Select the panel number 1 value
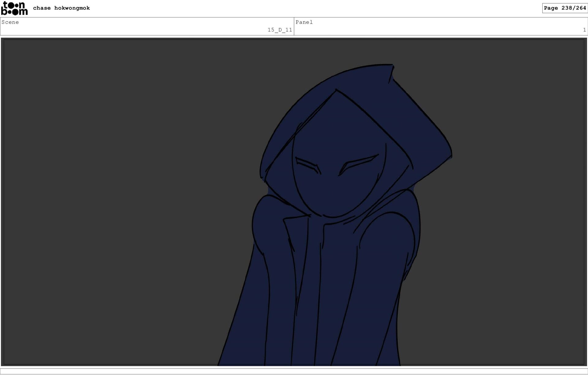The width and height of the screenshot is (588, 380). (x=584, y=30)
